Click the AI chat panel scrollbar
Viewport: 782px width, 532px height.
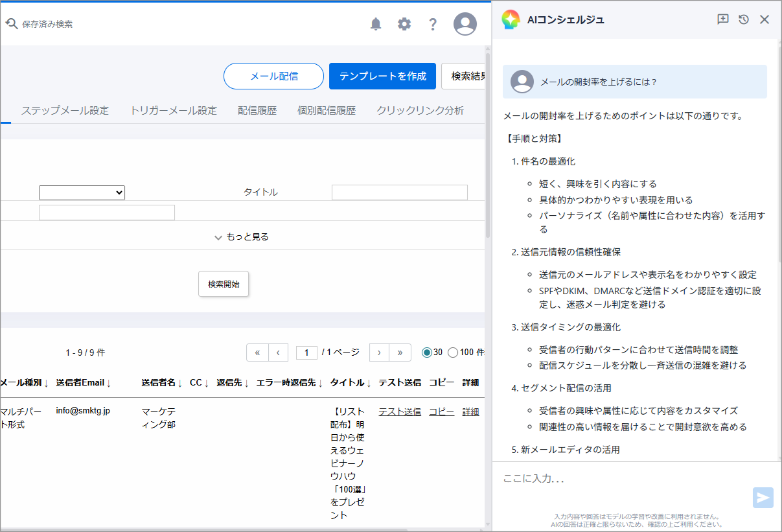(779, 156)
